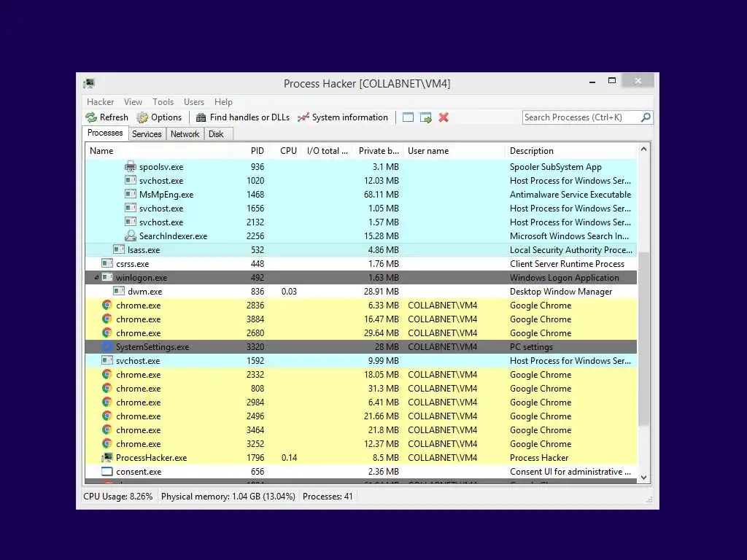The image size is (747, 560).
Task: Click Chrome icon for PID 3884
Action: (107, 319)
